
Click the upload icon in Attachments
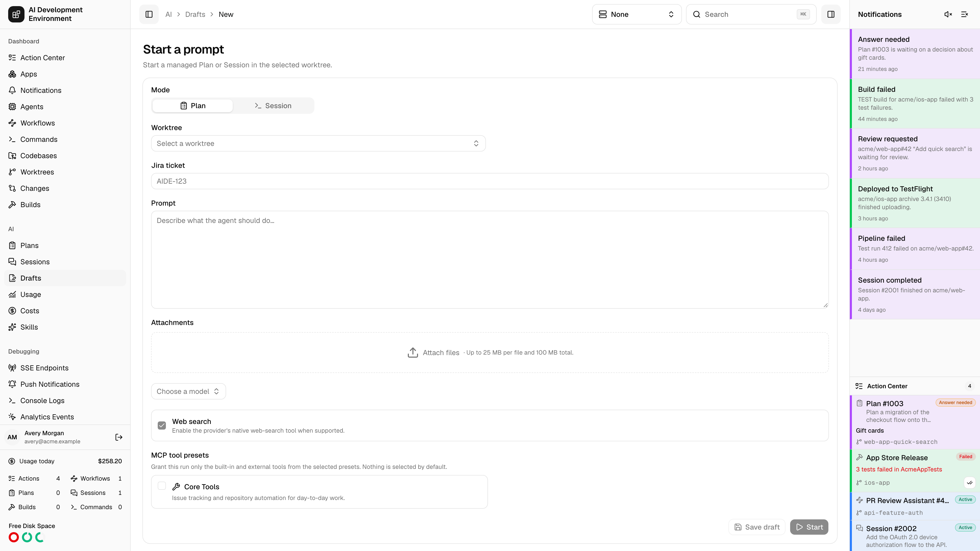413,353
